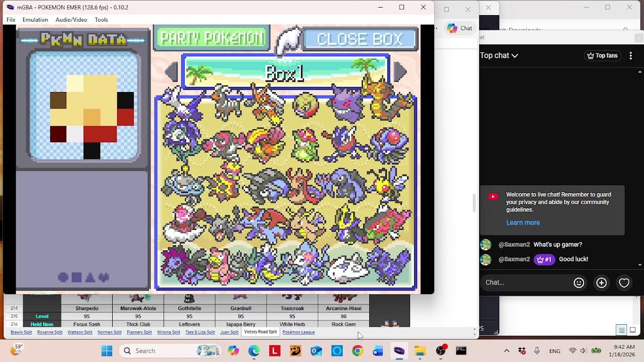644x362 pixels.
Task: Open the Flannery Split sheet tab
Action: point(139,332)
